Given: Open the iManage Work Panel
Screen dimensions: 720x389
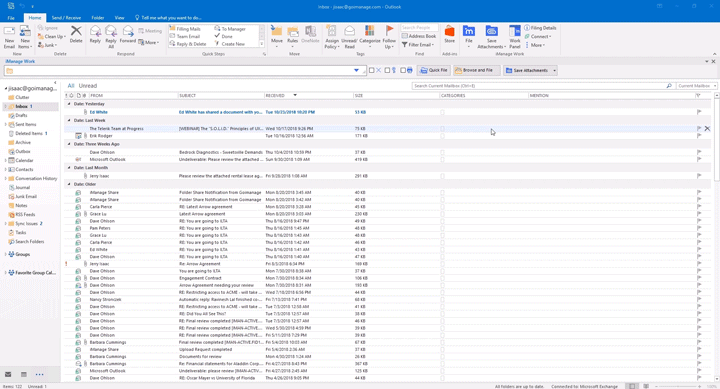Looking at the screenshot, I should (x=515, y=37).
